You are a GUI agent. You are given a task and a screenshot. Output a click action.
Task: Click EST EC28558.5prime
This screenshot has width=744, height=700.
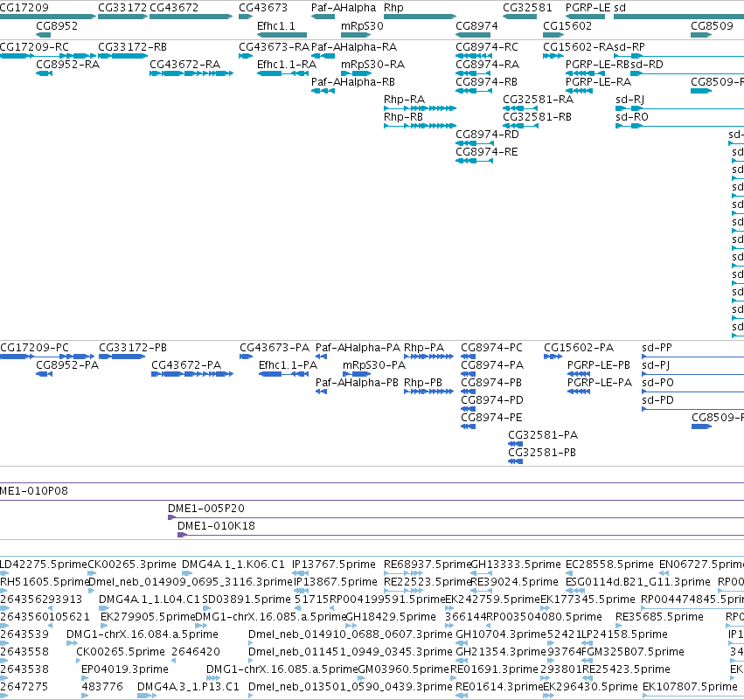tap(609, 565)
